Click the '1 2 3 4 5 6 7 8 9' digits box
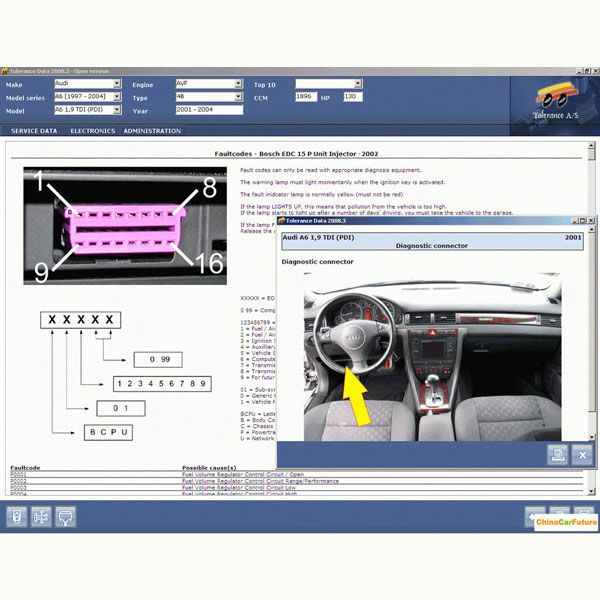 pyautogui.click(x=162, y=384)
